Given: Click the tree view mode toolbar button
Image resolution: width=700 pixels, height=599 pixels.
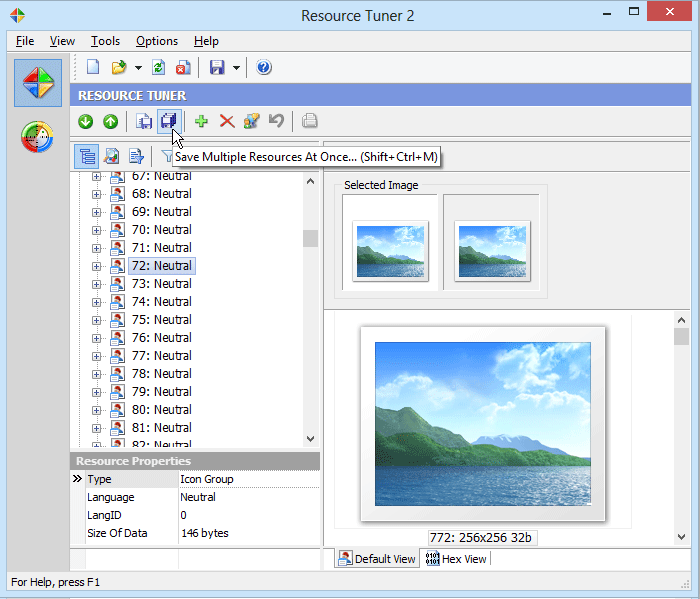Looking at the screenshot, I should click(x=86, y=156).
